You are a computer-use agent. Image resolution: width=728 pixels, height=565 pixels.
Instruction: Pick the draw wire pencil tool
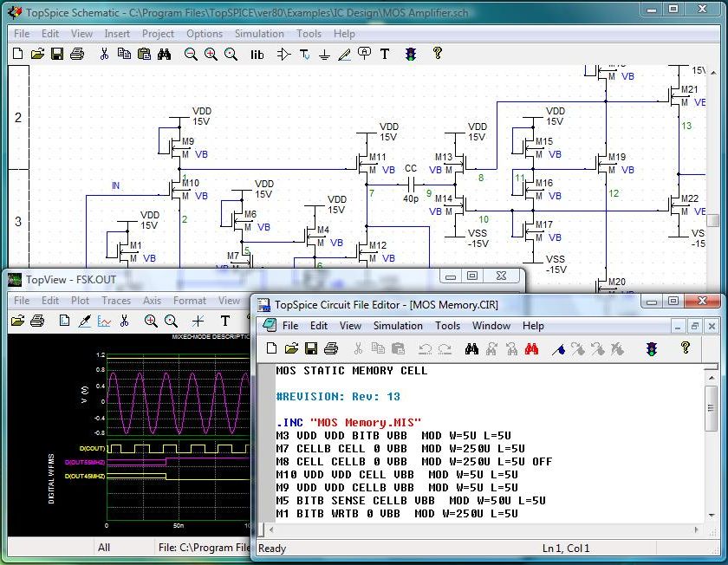[344, 54]
